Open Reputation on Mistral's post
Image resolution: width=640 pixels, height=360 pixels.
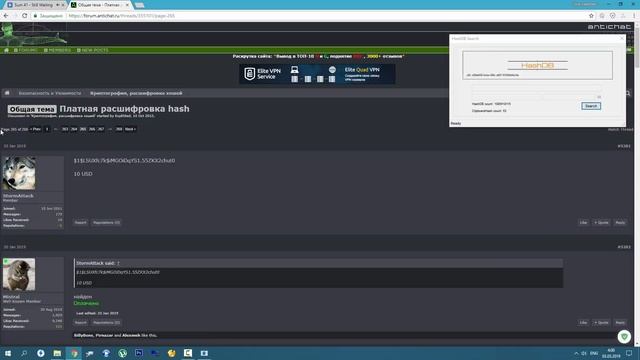106,322
